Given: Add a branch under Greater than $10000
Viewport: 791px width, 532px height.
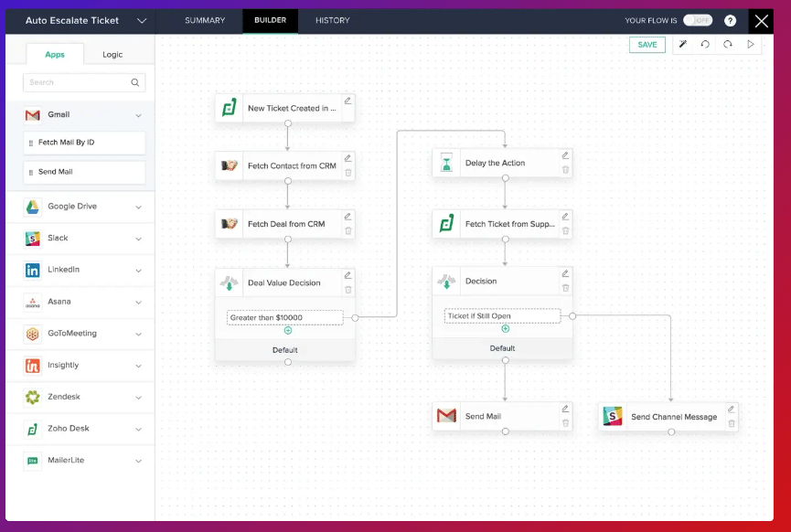Looking at the screenshot, I should coord(287,331).
